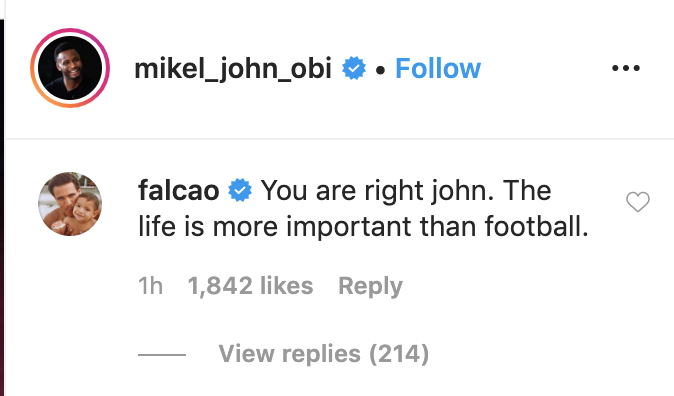
Task: Click the gradient story ring around the avatar
Action: click(x=70, y=68)
